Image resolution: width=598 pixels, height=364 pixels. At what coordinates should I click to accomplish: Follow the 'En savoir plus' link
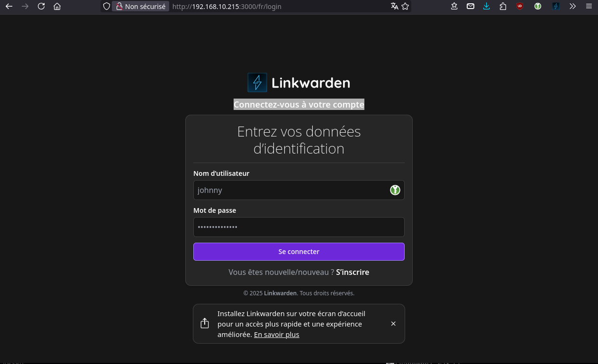click(276, 335)
